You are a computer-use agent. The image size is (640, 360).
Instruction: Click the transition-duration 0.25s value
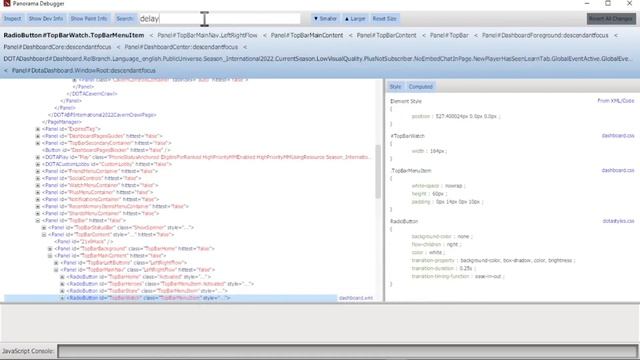[466, 268]
